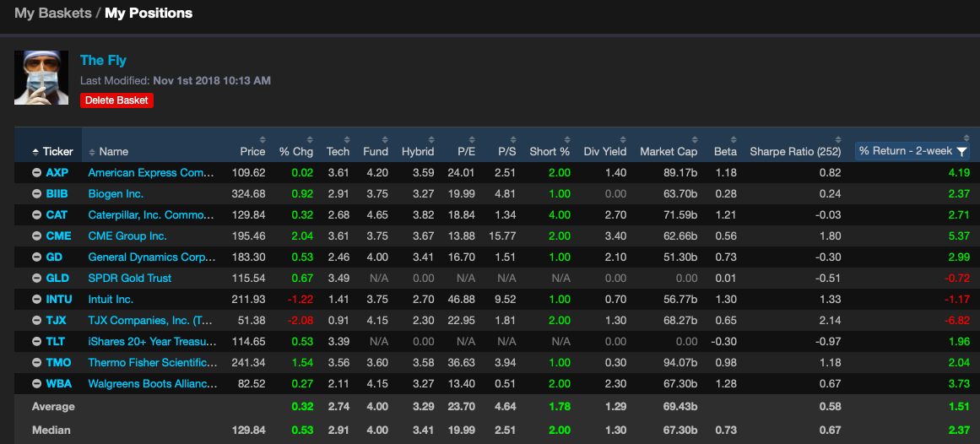Screen dimensions: 980x444
Task: Sort table by Price column
Action: coord(252,151)
